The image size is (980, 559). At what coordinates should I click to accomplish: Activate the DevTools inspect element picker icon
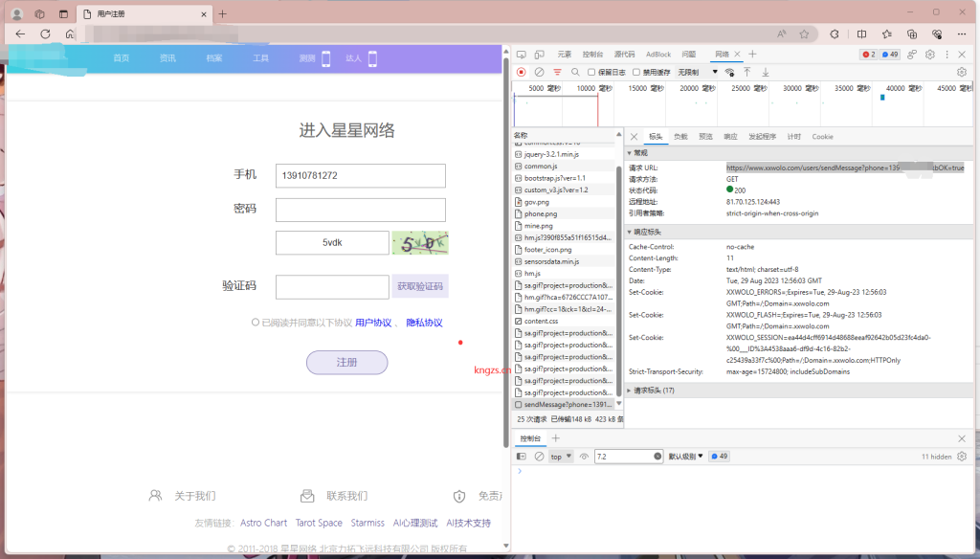click(x=522, y=55)
